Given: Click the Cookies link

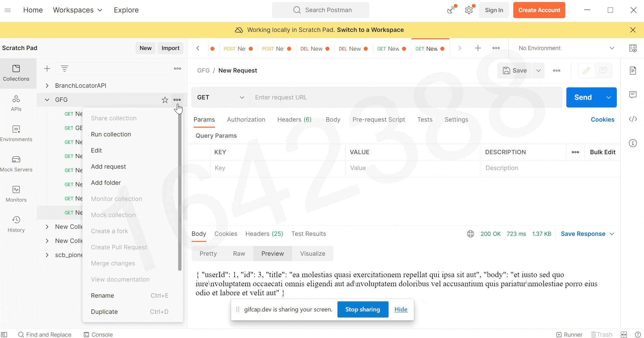Looking at the screenshot, I should 602,120.
